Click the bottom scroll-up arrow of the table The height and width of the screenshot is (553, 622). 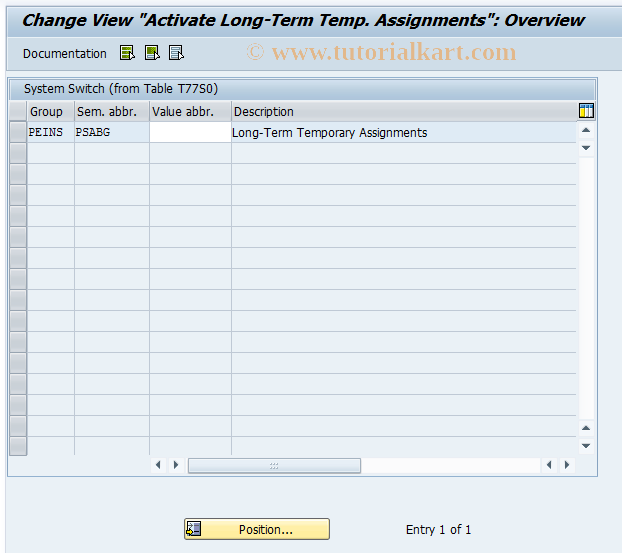tap(586, 428)
